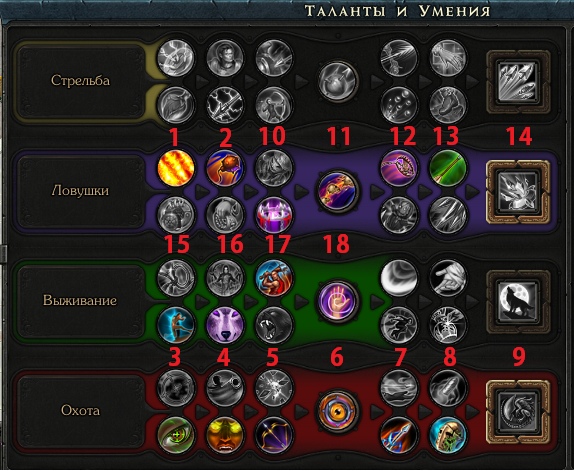
Task: Open the Ловушки talent branch
Action: (x=80, y=191)
